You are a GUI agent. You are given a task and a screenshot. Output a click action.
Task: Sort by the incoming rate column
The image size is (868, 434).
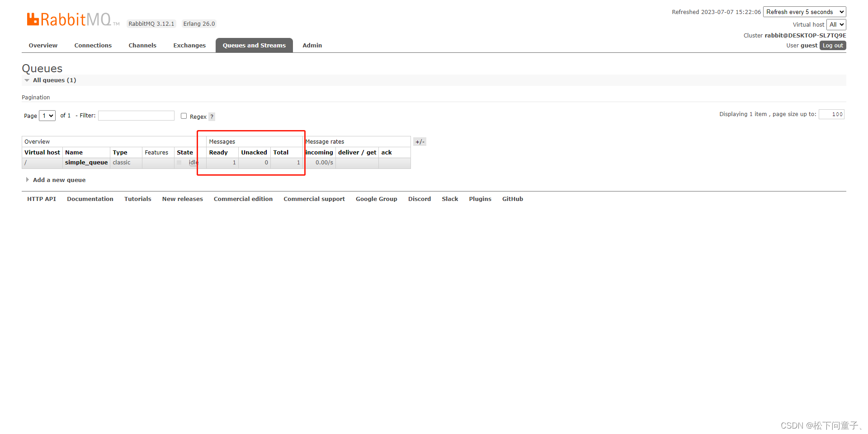coord(319,153)
